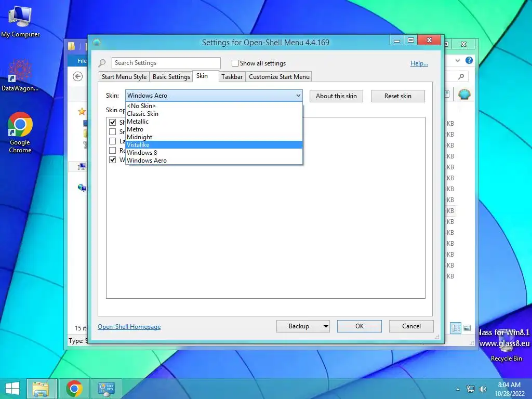Toggle the third skin option checkbox
The image size is (532, 399).
point(112,141)
